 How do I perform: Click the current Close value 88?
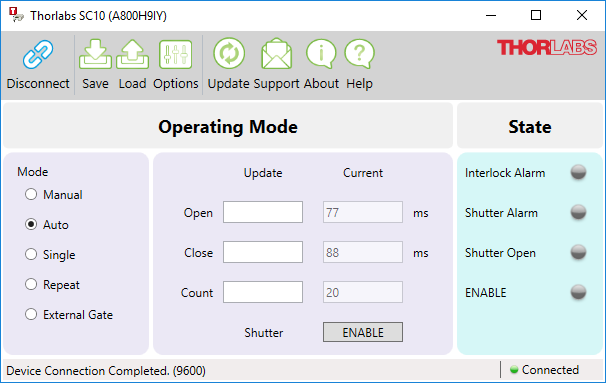pyautogui.click(x=363, y=252)
